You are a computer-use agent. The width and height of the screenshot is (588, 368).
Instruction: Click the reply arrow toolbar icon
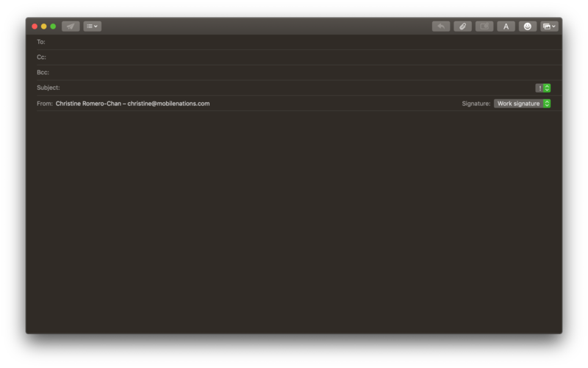point(441,26)
